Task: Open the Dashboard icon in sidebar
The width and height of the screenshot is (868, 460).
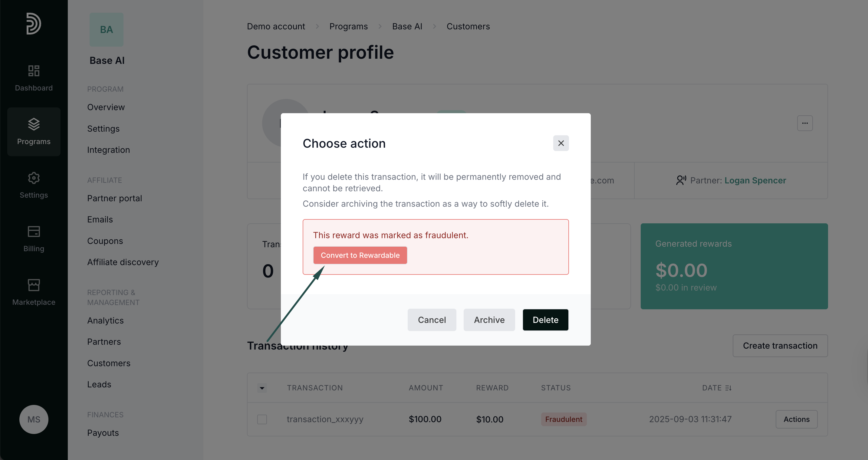Action: coord(34,71)
